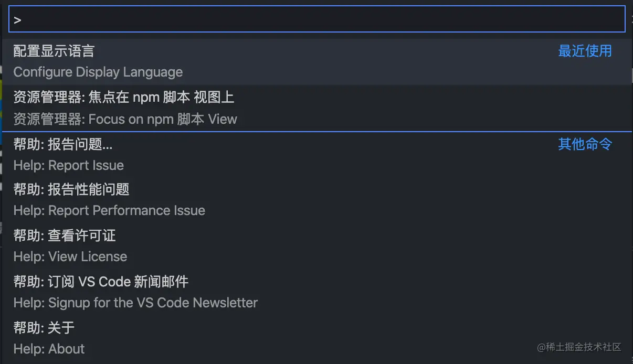Choose the 帮助: 报告问题... command
Viewport: 633px width, 364px height.
63,144
